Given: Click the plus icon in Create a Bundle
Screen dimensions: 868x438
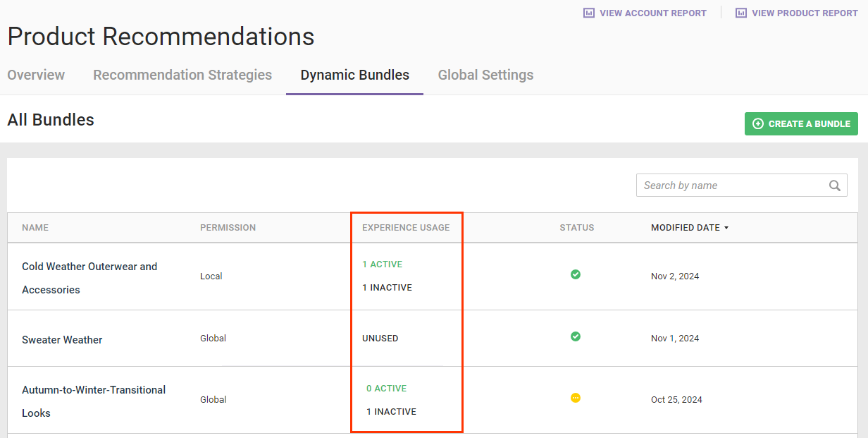Looking at the screenshot, I should tap(758, 123).
